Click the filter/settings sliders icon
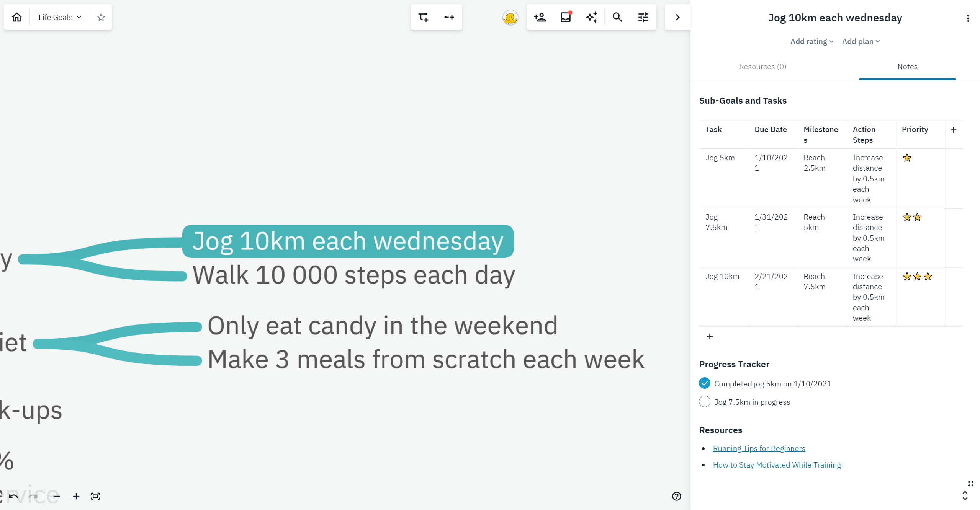Viewport: 980px width, 510px height. pyautogui.click(x=643, y=18)
